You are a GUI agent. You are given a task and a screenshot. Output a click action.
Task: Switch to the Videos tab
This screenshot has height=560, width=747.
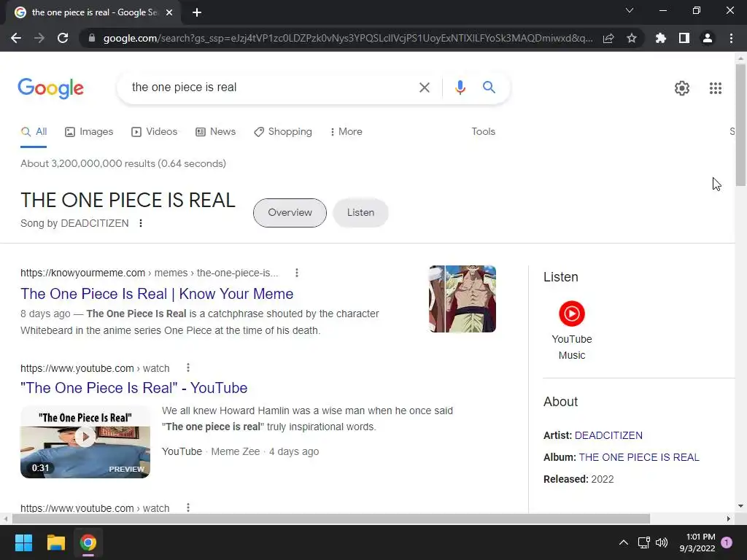155,132
